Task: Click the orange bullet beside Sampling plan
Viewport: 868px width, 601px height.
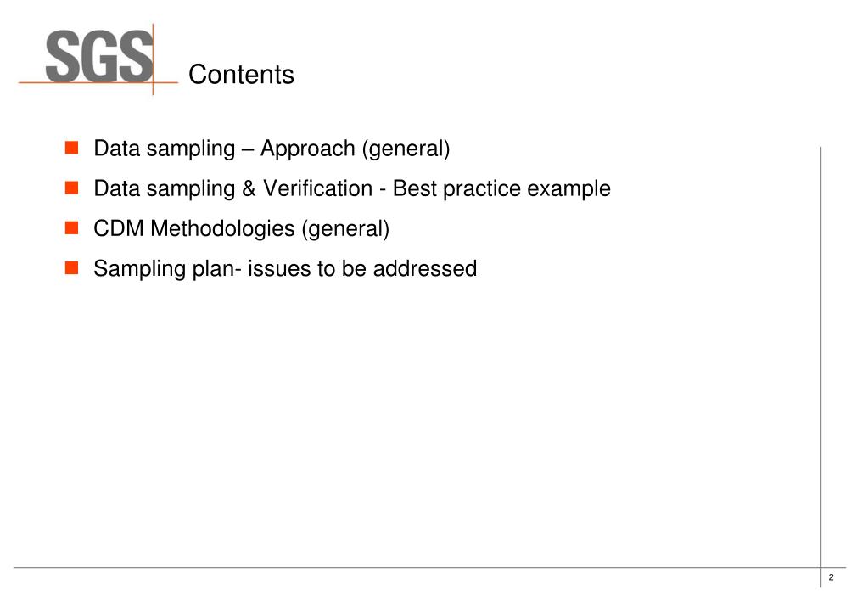Action: pyautogui.click(x=71, y=268)
